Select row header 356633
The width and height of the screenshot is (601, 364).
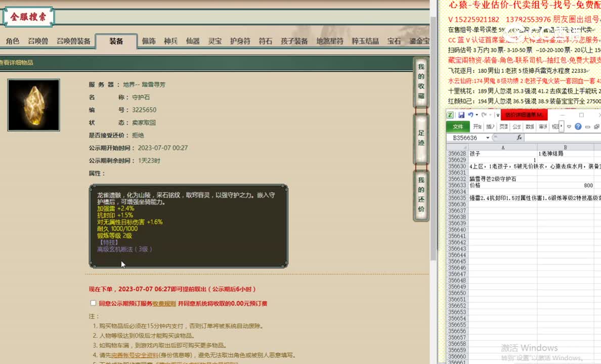coord(457,186)
